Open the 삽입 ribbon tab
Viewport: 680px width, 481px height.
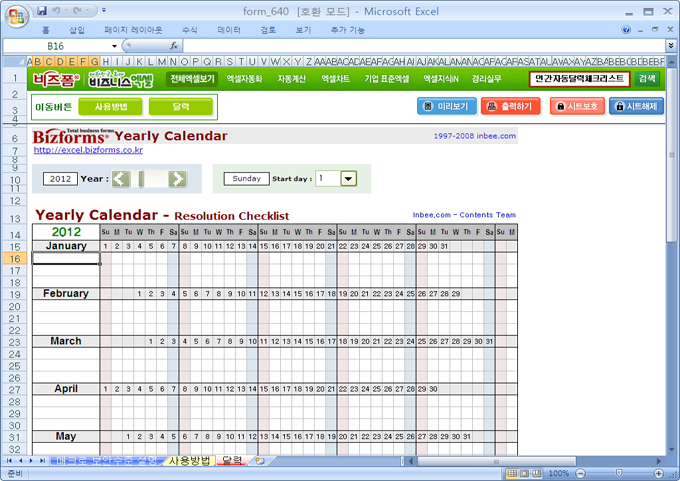[77, 30]
